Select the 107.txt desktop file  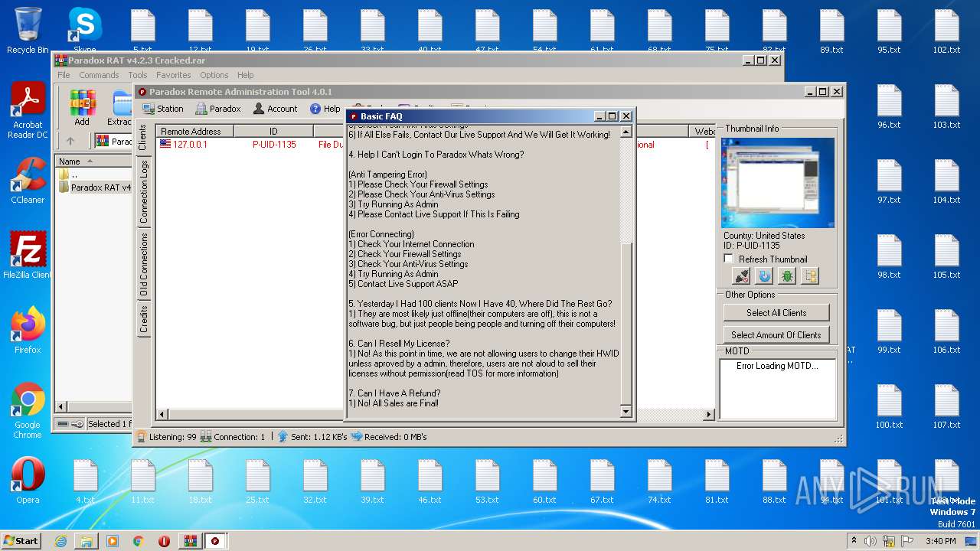point(946,407)
